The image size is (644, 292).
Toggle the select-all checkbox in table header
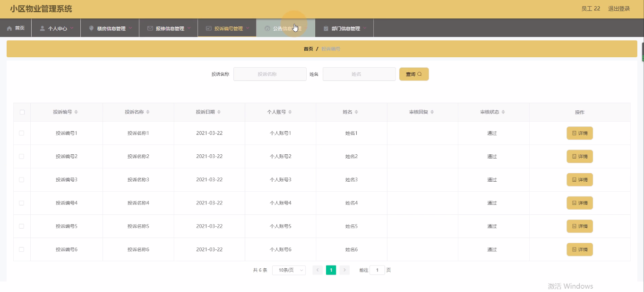22,112
